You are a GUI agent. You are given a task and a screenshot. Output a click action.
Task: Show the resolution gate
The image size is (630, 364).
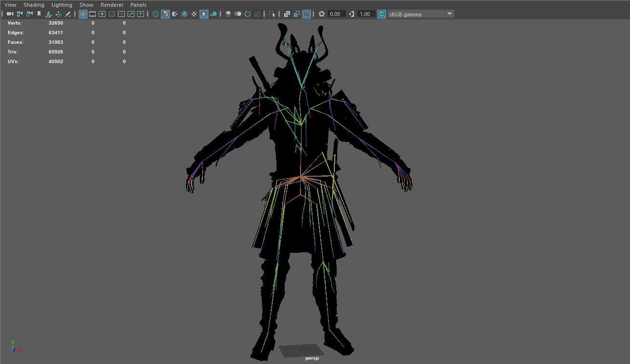pyautogui.click(x=102, y=14)
